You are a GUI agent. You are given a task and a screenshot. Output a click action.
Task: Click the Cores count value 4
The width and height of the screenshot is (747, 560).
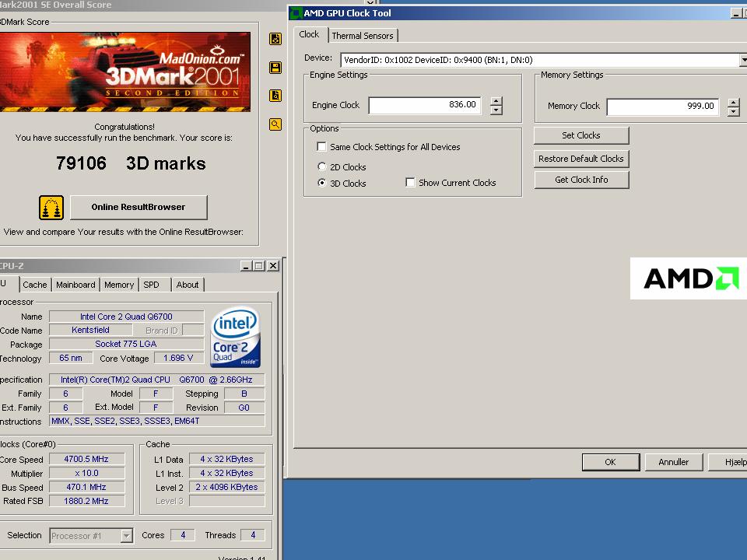(183, 535)
